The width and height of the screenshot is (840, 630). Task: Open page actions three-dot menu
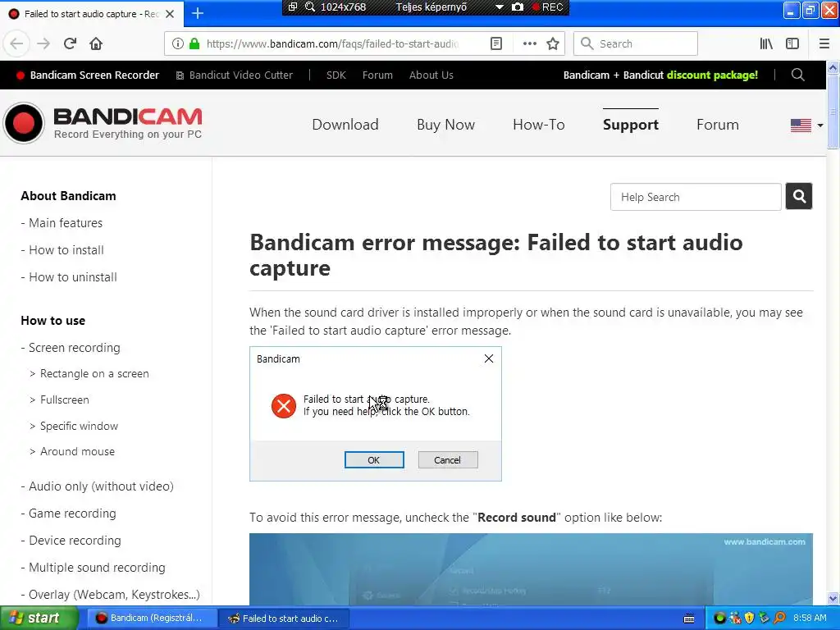529,43
